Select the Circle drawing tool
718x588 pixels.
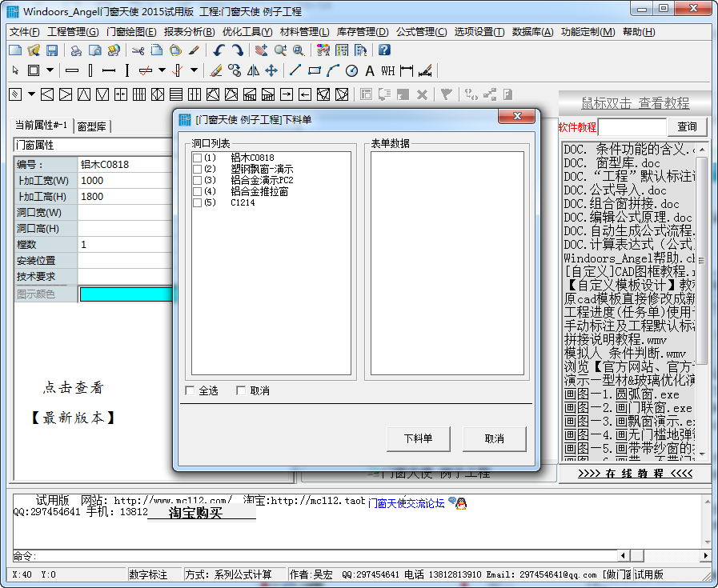[x=351, y=70]
